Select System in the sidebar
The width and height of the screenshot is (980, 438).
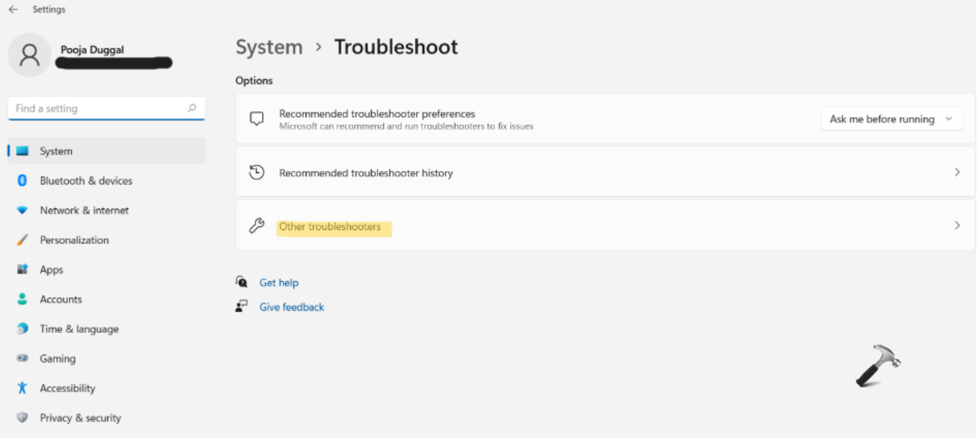[x=56, y=151]
